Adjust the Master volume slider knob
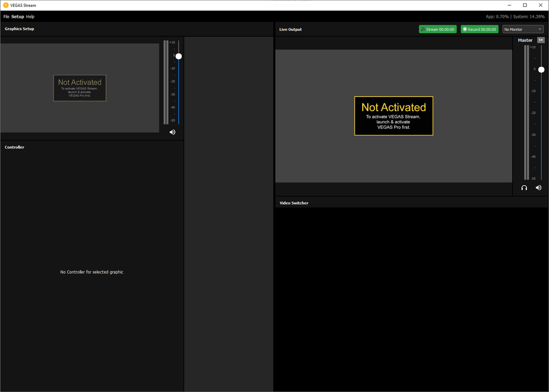 click(541, 70)
